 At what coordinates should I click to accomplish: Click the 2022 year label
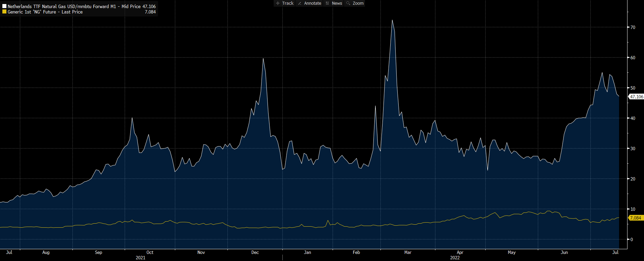tap(455, 258)
